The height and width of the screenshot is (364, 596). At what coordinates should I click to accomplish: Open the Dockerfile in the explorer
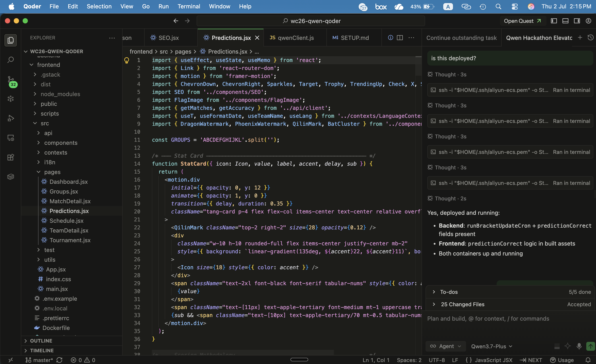pos(56,328)
